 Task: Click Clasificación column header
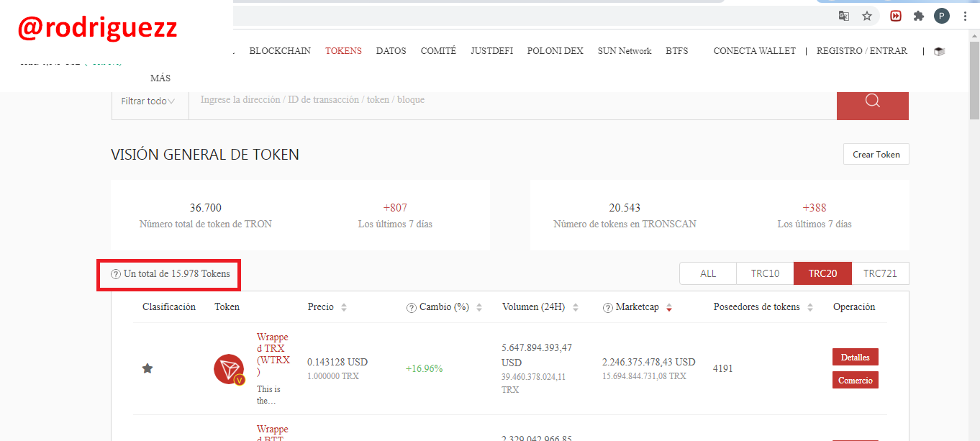(x=169, y=307)
